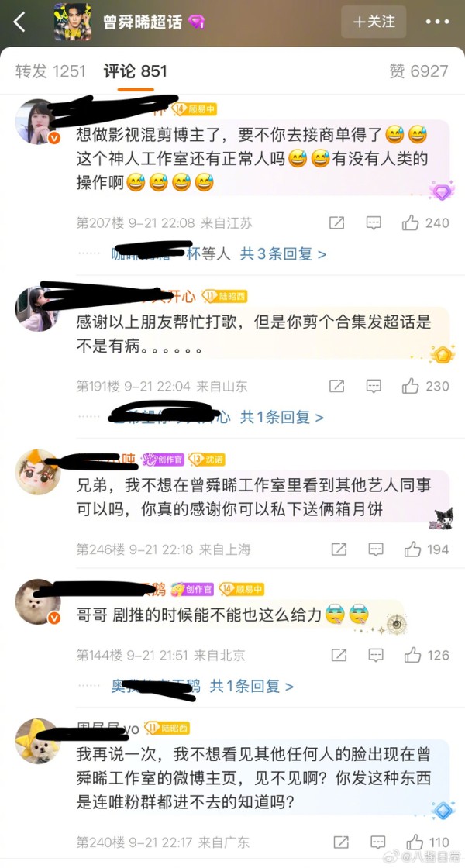Tap reply bubble icon on floor 240 comment
The image size is (465, 868).
coord(377,842)
